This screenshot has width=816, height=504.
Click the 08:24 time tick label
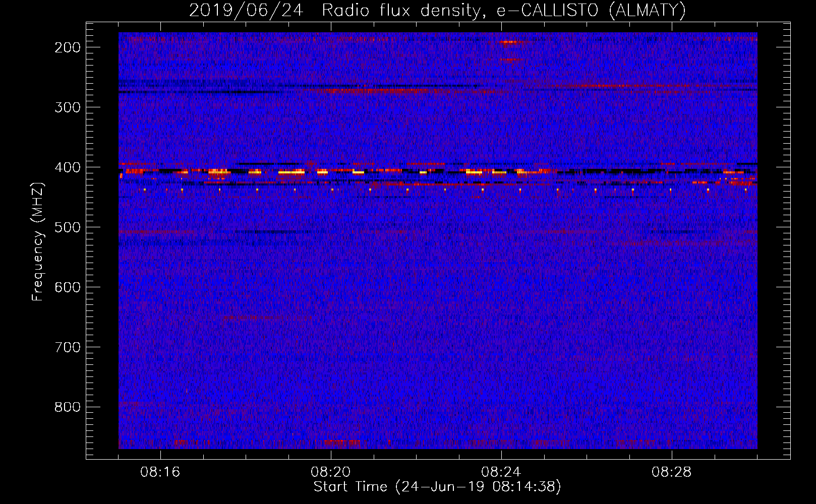click(x=501, y=472)
